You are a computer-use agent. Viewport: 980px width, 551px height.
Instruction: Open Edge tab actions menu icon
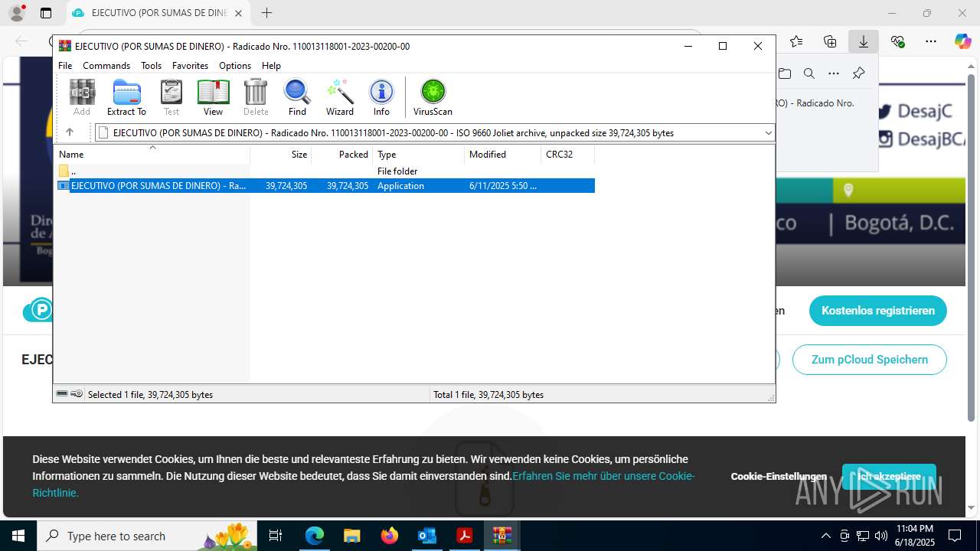(x=46, y=13)
